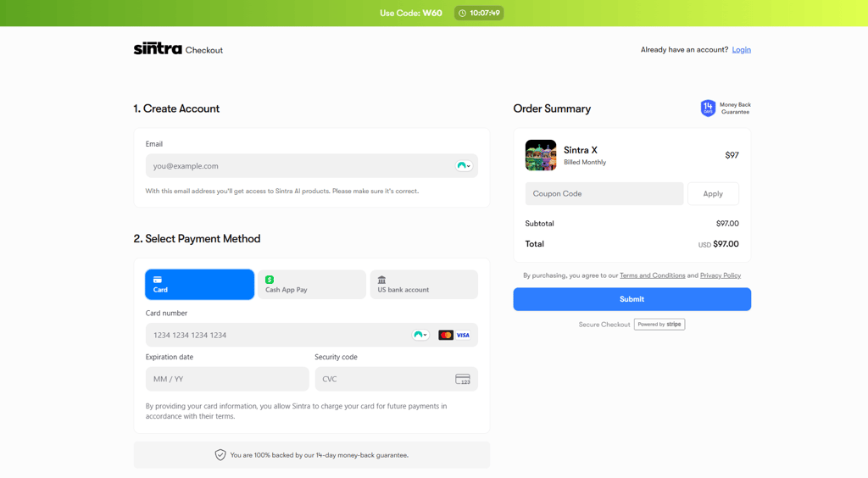
Task: Click the Visa logo in card field
Action: coord(463,335)
